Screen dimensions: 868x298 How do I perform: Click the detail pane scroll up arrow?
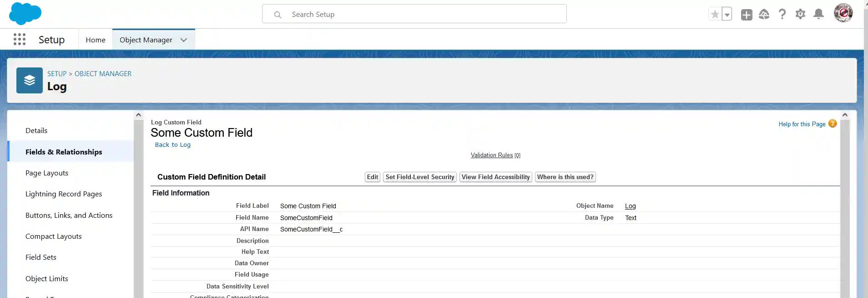point(845,115)
